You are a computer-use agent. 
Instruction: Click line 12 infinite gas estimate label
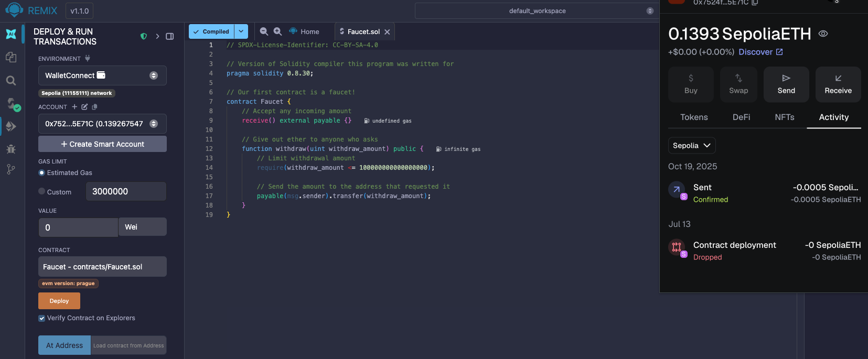(458, 149)
